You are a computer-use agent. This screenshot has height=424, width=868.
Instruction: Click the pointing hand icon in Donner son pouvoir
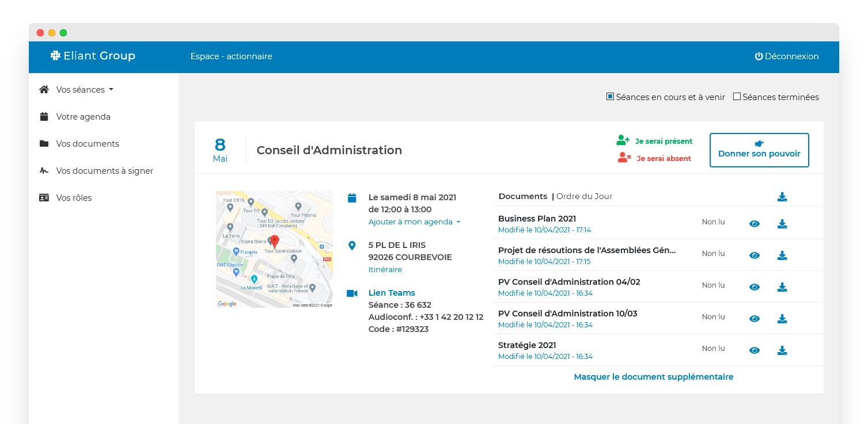759,143
